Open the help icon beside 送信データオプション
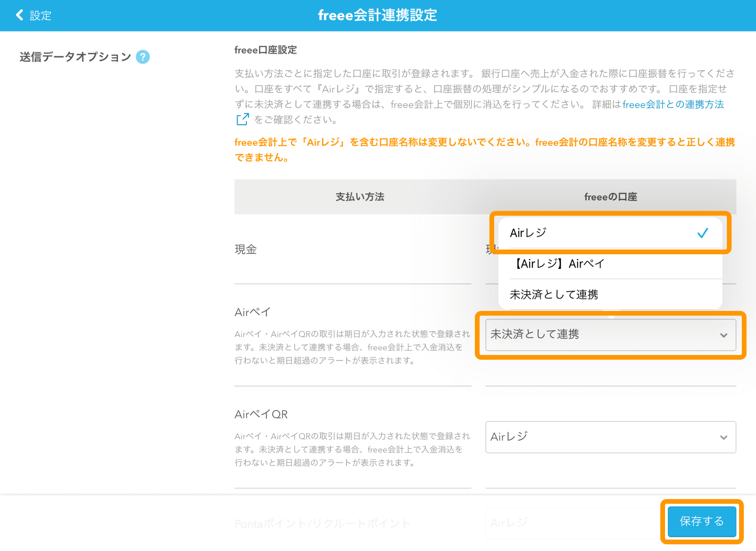The image size is (756, 551). [x=143, y=57]
